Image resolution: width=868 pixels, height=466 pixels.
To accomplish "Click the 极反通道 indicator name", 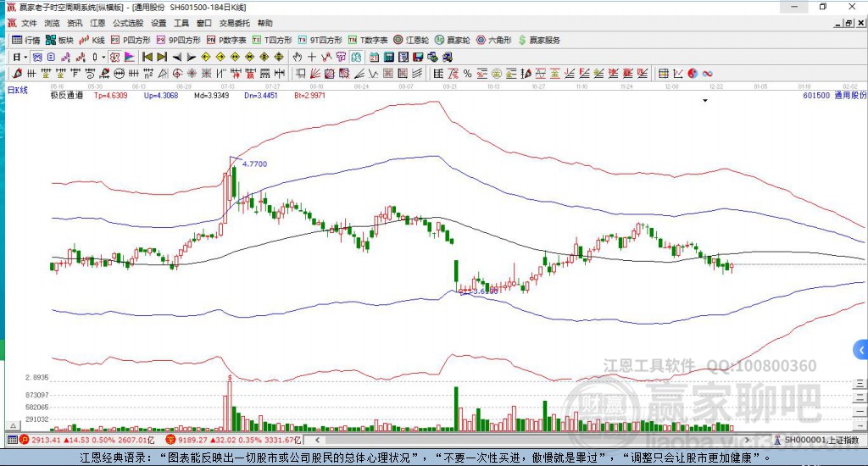I will [x=67, y=95].
